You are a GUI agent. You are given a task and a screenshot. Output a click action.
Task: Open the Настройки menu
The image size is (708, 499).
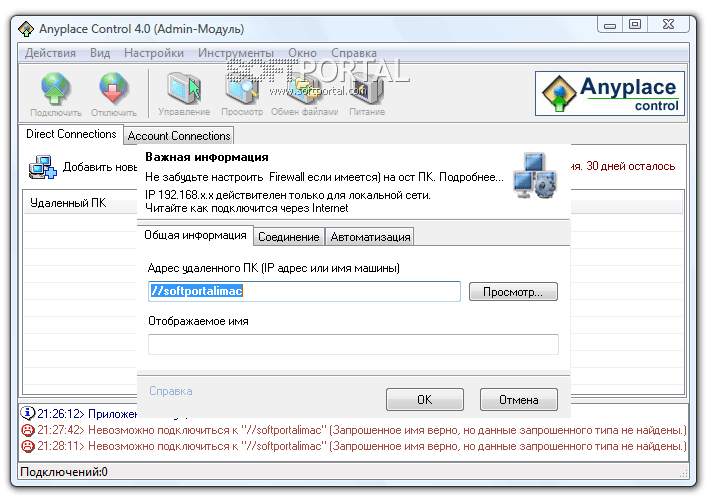point(154,53)
